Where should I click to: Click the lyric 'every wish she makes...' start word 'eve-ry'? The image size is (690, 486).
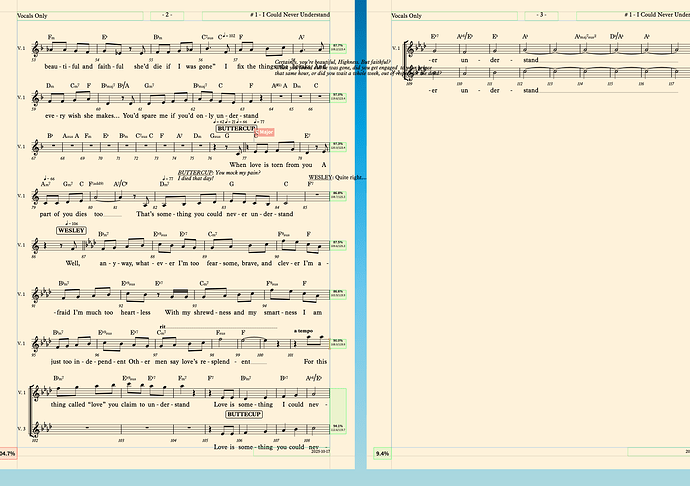(55, 116)
